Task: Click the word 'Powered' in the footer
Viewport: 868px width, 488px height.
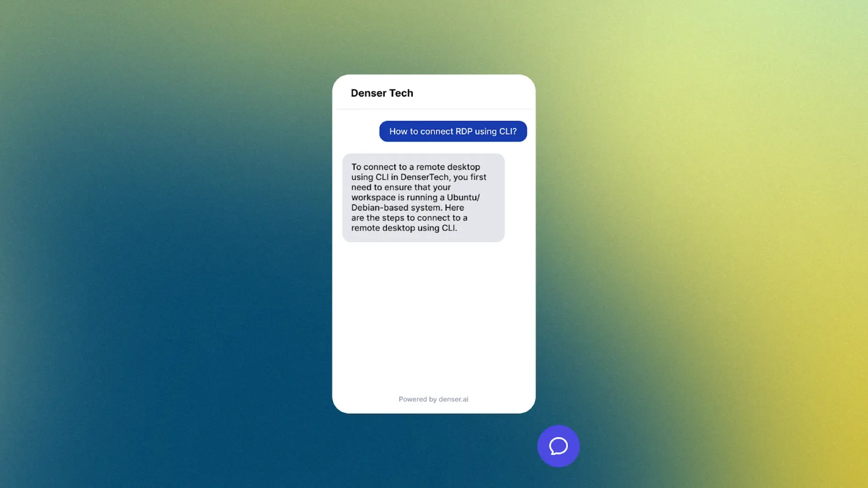Action: coord(412,399)
